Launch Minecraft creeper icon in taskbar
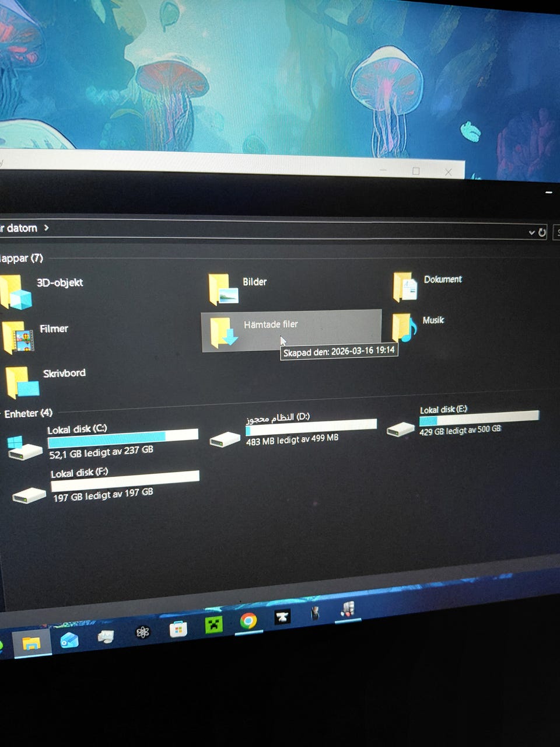The height and width of the screenshot is (747, 560). pos(213,624)
